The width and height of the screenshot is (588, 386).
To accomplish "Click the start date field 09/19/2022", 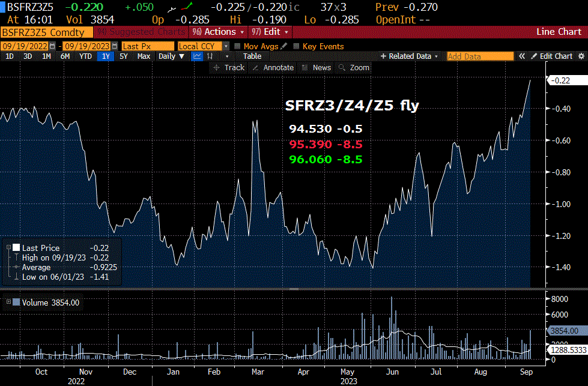I will pyautogui.click(x=25, y=46).
